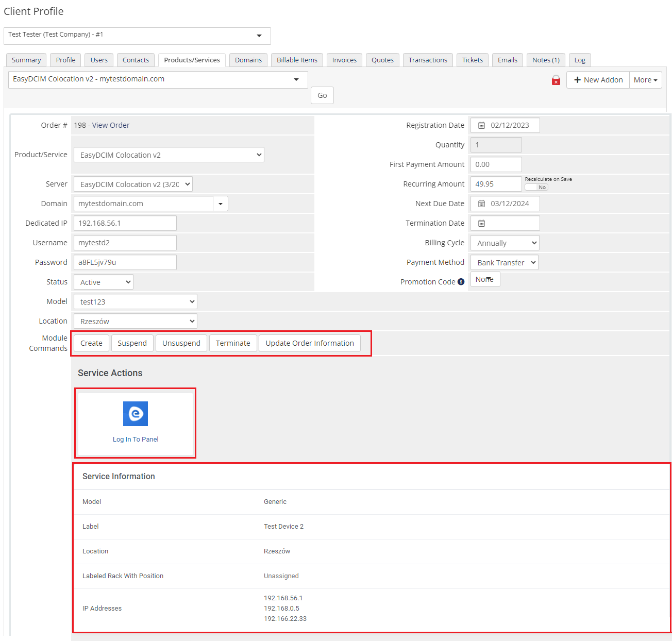The image size is (672, 641).
Task: Click the red padlock icon
Action: 556,80
